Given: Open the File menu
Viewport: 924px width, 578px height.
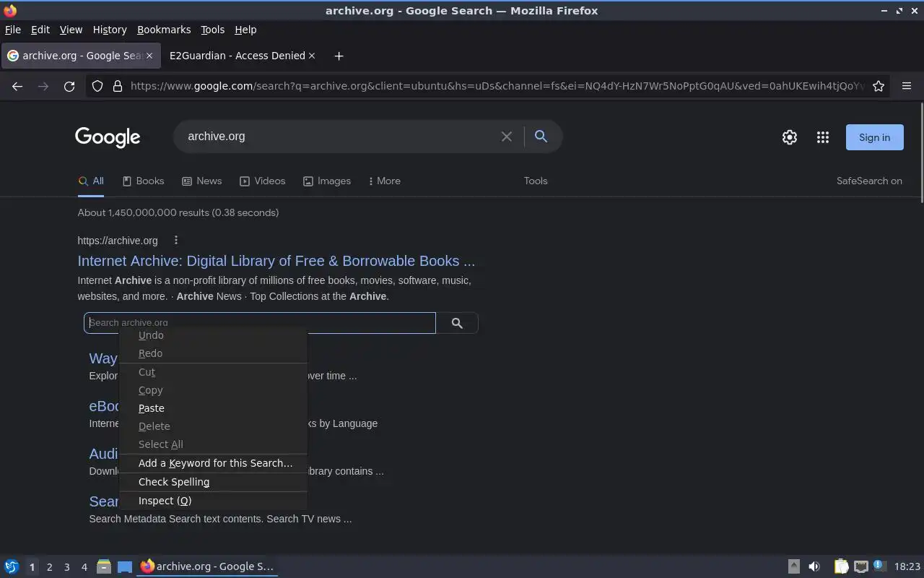Looking at the screenshot, I should coord(13,30).
